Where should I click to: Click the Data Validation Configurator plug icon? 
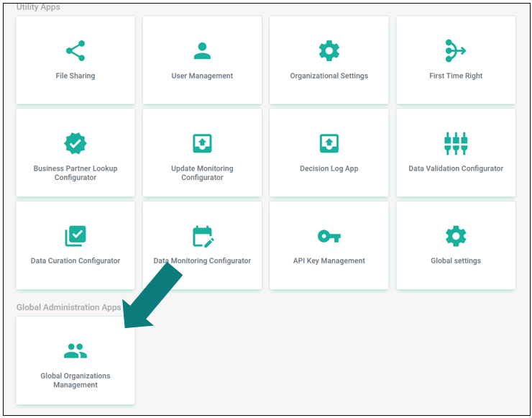(456, 143)
